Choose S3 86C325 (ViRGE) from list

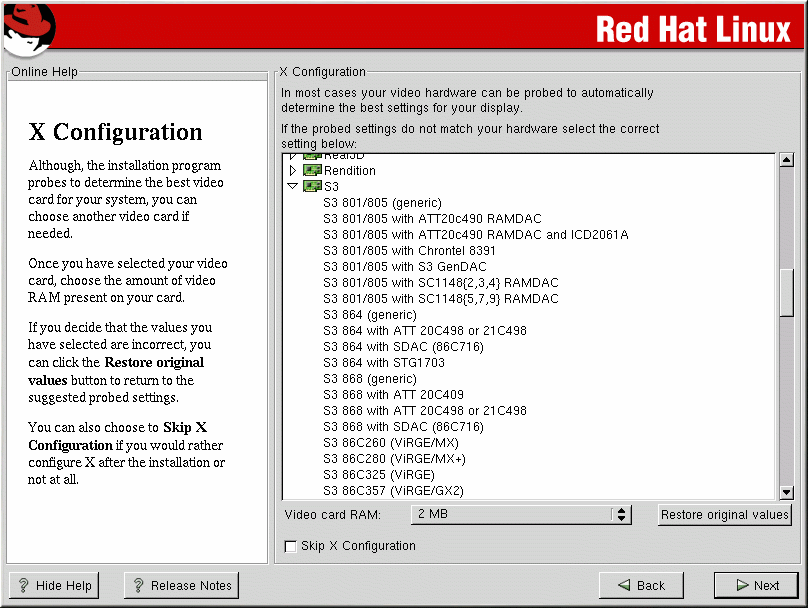[x=379, y=475]
